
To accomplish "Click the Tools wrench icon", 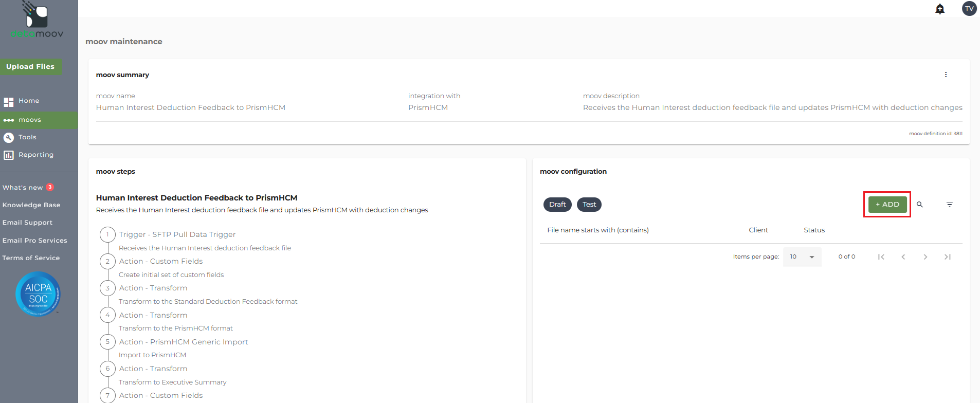I will 9,137.
